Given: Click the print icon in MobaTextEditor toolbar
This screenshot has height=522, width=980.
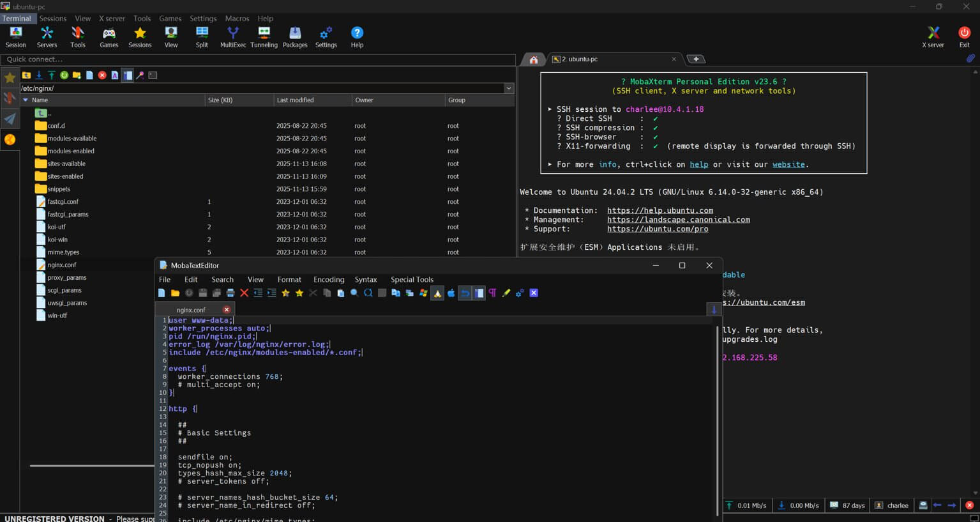Looking at the screenshot, I should coord(230,293).
